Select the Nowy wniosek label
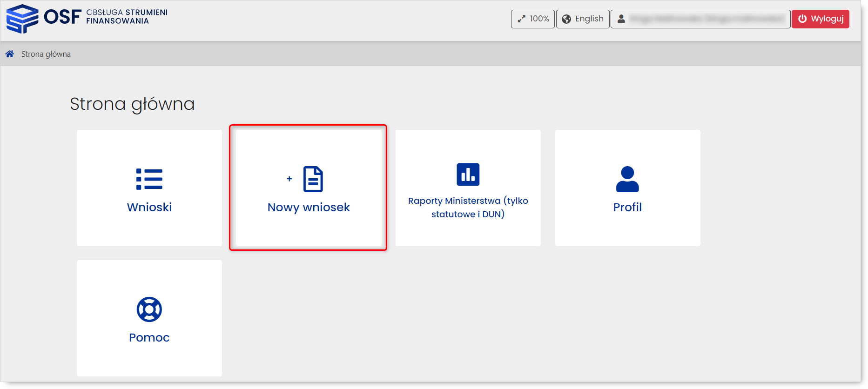 pyautogui.click(x=309, y=207)
